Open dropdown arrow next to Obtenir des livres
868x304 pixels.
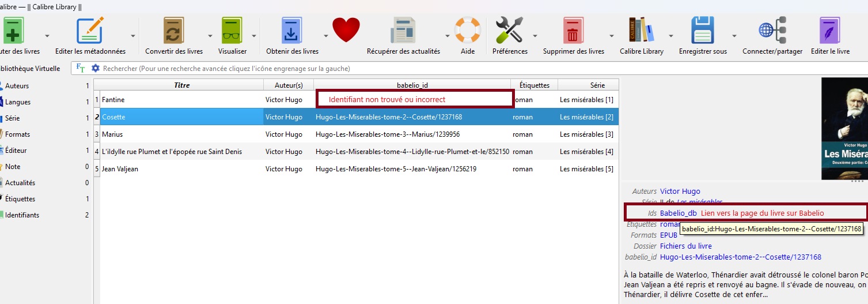[325, 36]
